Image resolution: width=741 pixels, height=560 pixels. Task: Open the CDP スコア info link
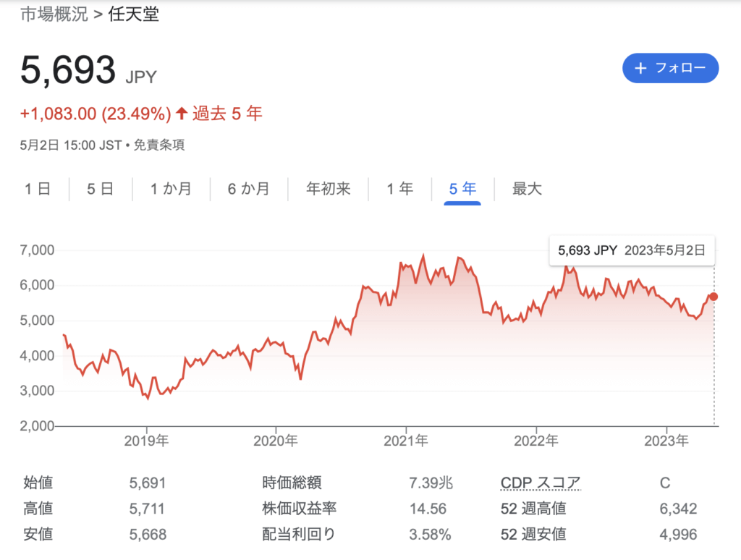541,483
